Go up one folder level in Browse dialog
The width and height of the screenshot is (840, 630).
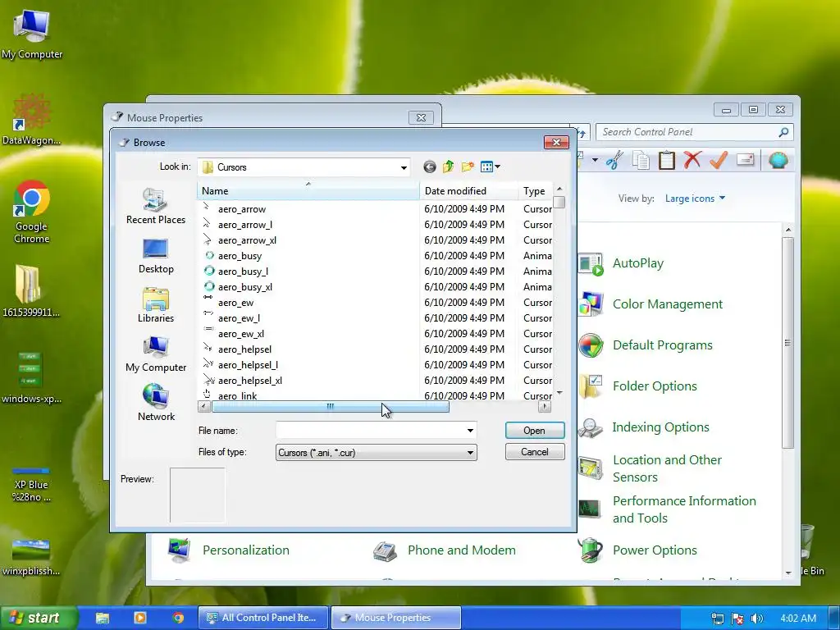449,167
